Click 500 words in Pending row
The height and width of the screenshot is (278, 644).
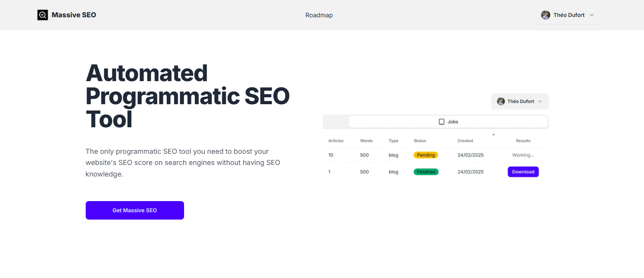click(364, 155)
